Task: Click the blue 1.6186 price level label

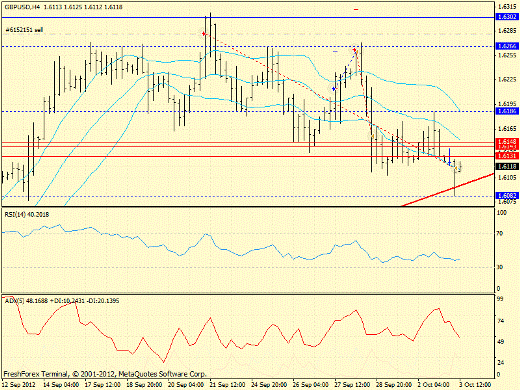Action: [x=507, y=111]
